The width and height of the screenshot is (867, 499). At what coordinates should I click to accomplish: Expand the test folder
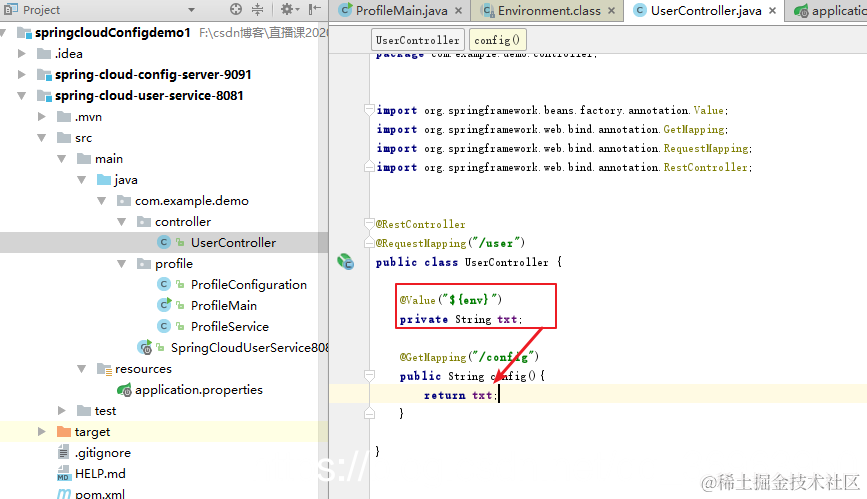(61, 411)
